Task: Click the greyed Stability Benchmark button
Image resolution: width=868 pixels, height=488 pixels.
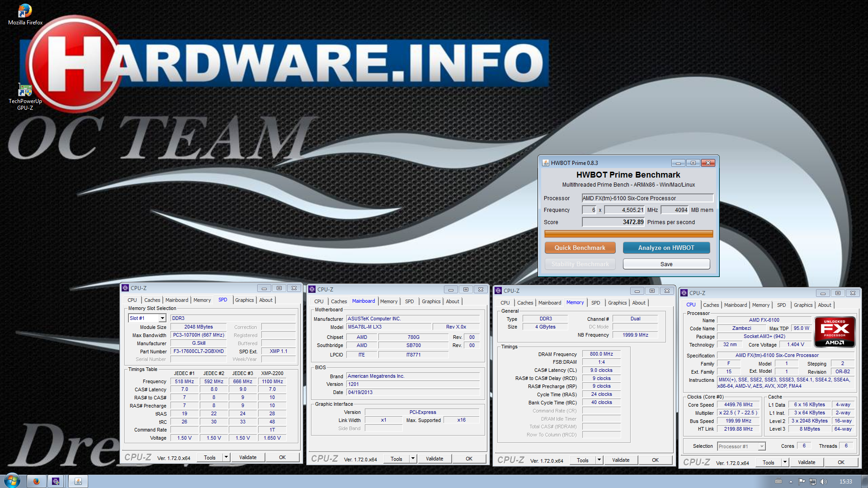Action: 580,264
